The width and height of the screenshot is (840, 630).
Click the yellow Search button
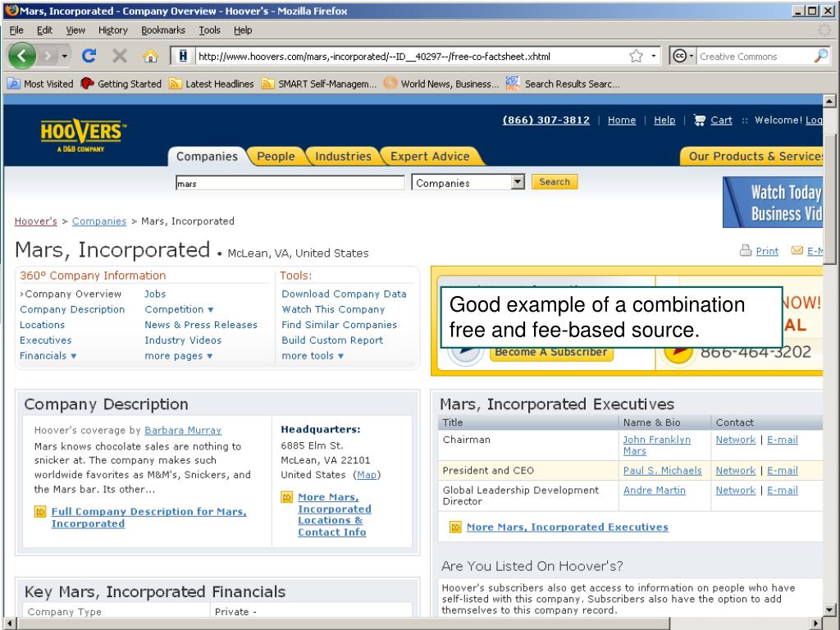point(555,181)
